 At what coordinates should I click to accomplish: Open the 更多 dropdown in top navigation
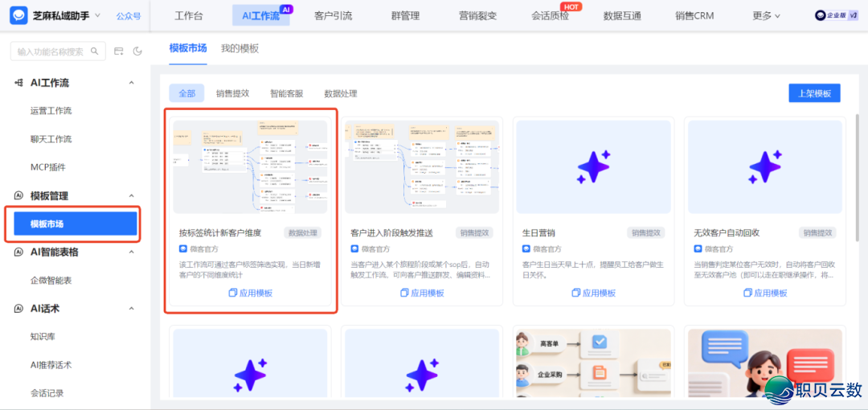[x=766, y=15]
